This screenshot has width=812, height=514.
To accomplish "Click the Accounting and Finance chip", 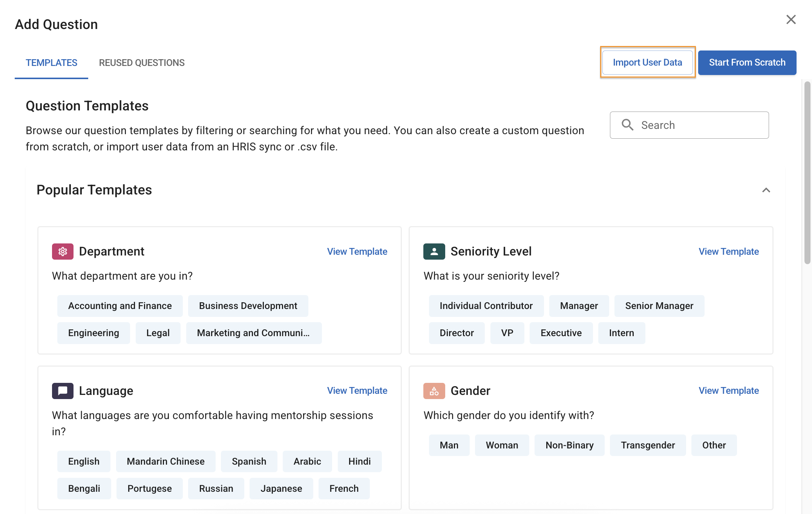I will click(x=120, y=306).
